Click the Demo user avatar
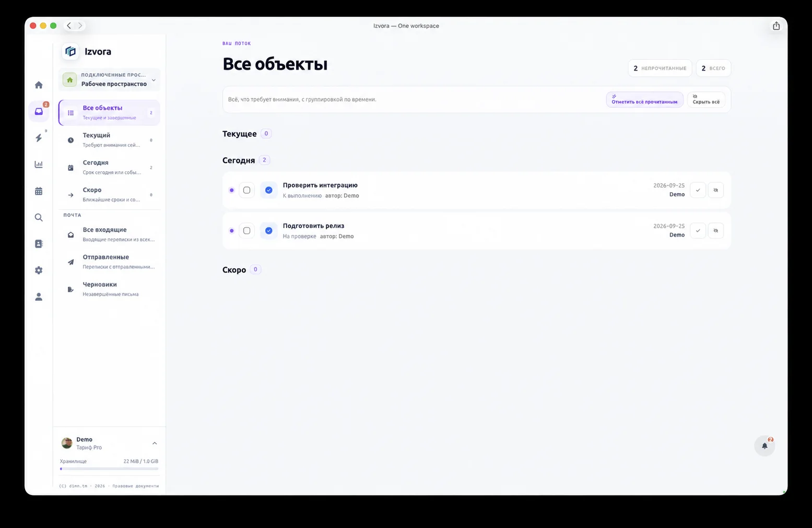 67,443
